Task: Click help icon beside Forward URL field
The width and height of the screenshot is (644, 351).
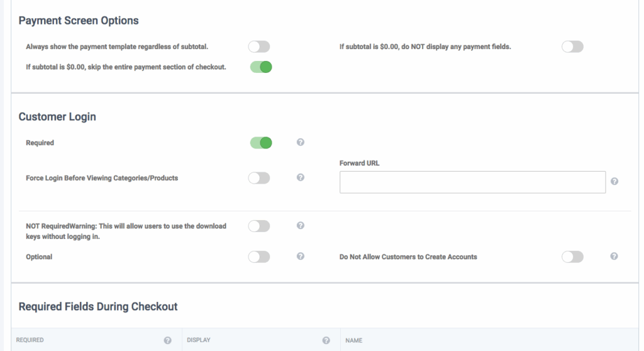Action: [x=614, y=181]
